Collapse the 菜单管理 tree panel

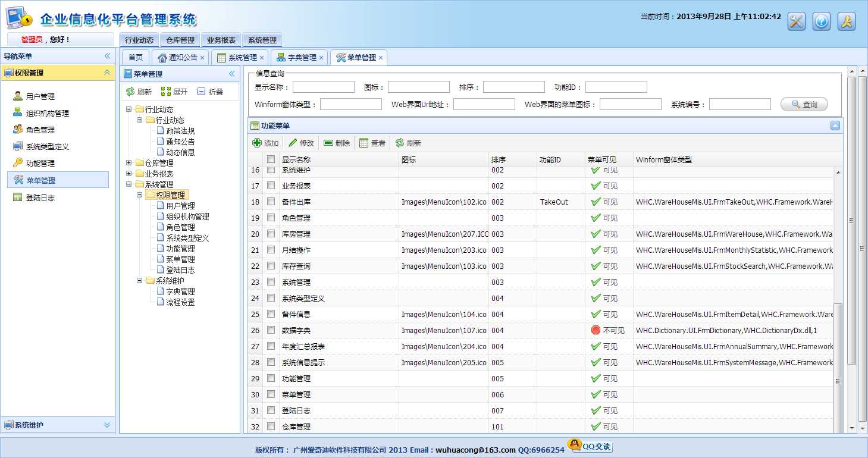click(x=232, y=74)
